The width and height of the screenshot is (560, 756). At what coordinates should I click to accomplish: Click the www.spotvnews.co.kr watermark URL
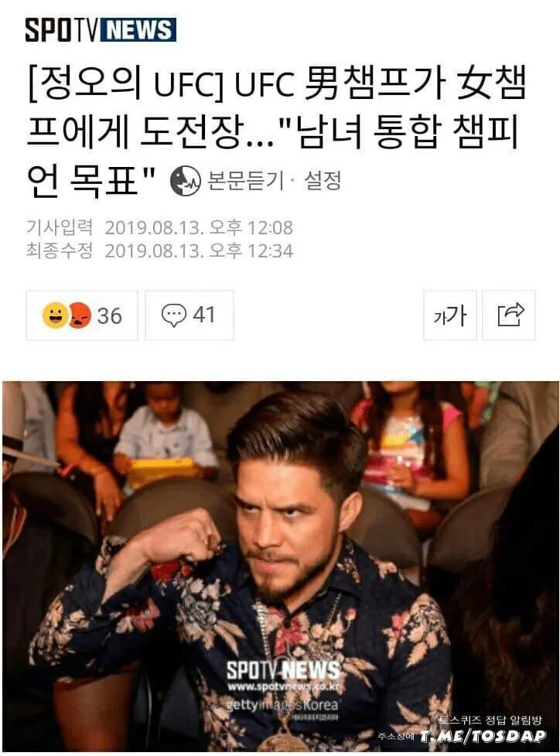pyautogui.click(x=283, y=686)
